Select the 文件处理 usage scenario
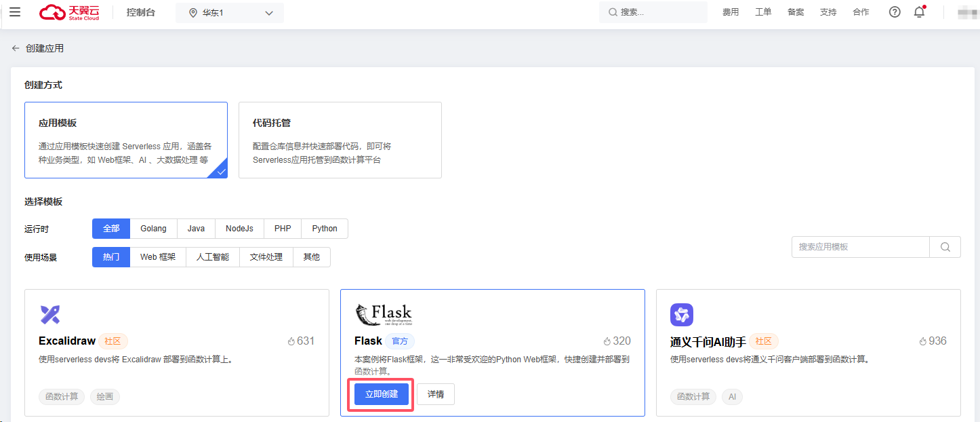 [266, 257]
